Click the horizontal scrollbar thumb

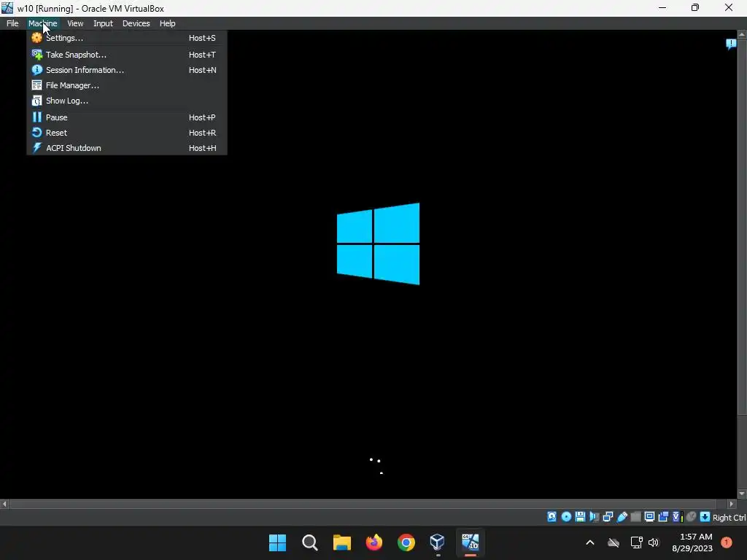click(x=363, y=504)
